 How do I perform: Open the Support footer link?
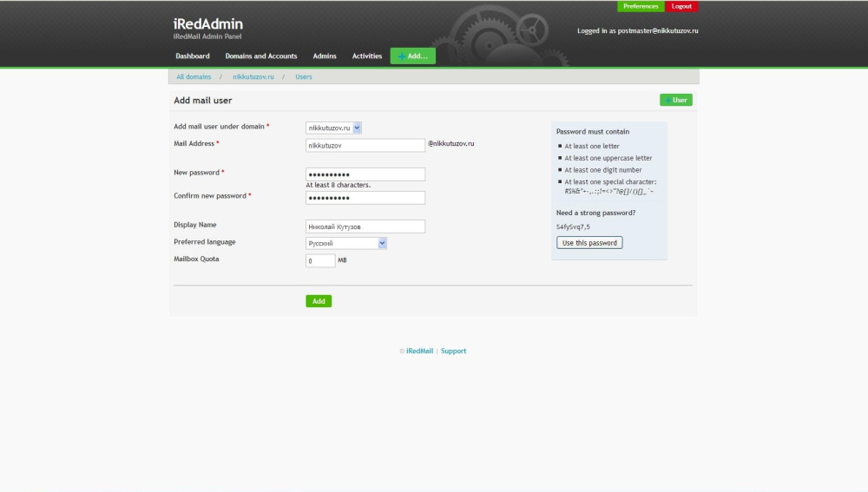point(453,351)
